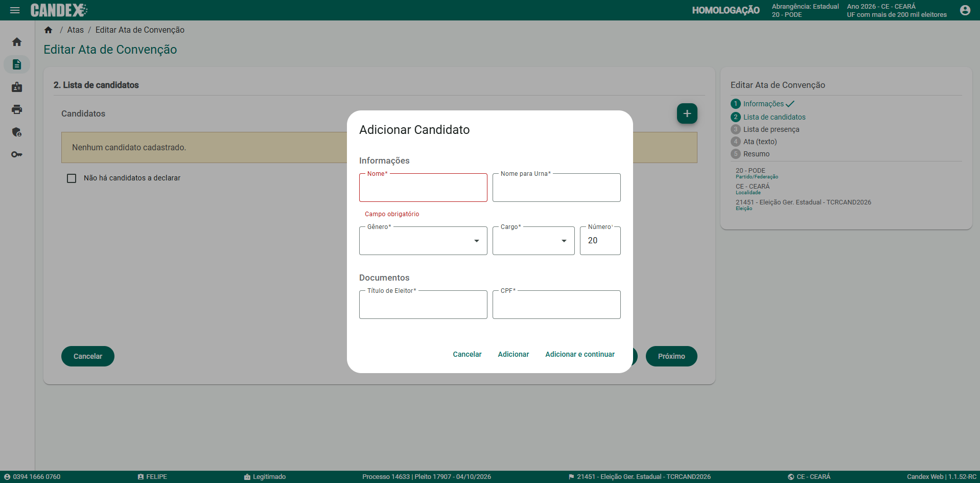Click the user icon by 0394 1666 0760
980x483 pixels.
[x=7, y=477]
